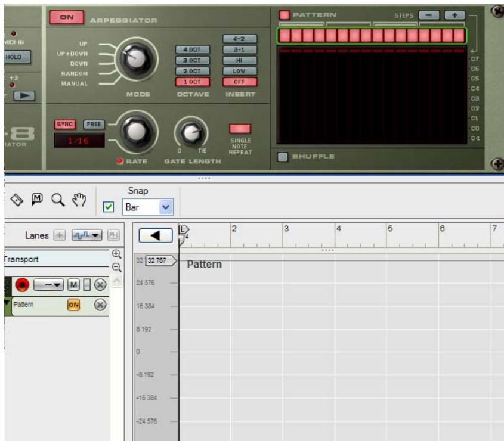Screen dimensions: 504x441
Task: Switch the Pattern lane ON toggle
Action: [74, 304]
